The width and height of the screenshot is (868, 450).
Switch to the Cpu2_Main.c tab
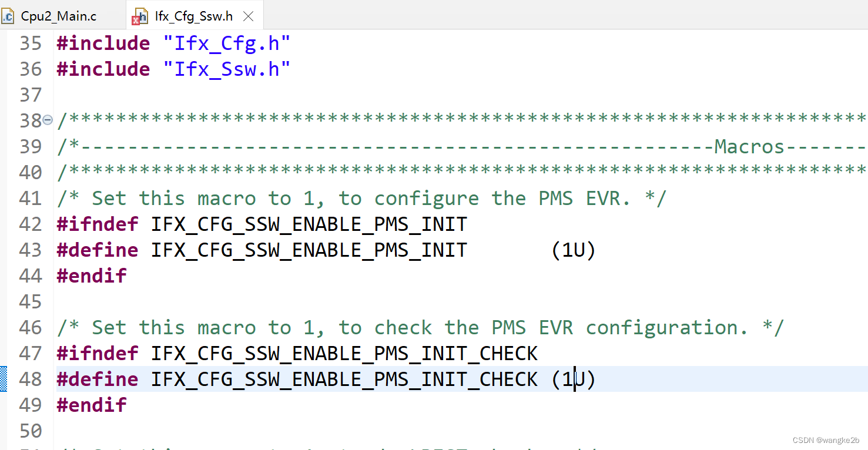tap(58, 15)
